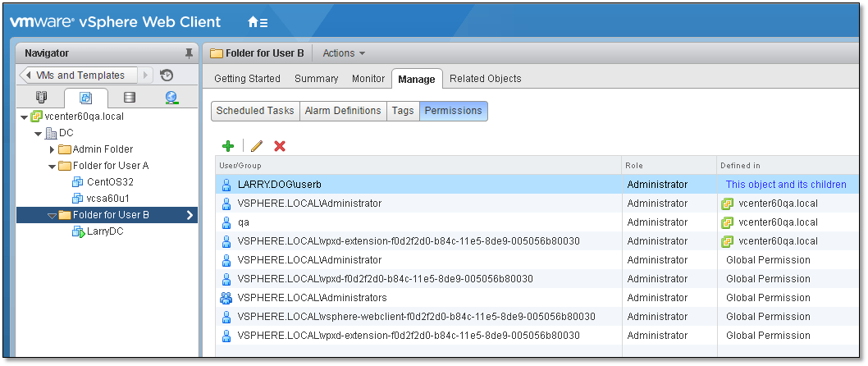Show the Tags section
Screen dimensions: 868x366
point(403,111)
